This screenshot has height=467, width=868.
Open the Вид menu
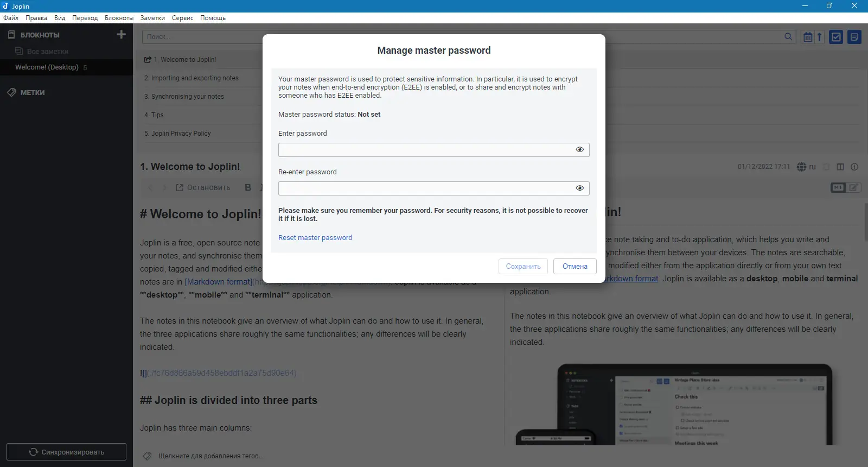60,18
